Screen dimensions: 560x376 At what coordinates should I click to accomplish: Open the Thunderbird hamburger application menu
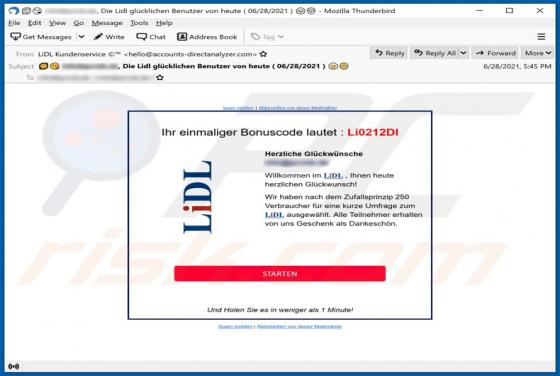[541, 36]
